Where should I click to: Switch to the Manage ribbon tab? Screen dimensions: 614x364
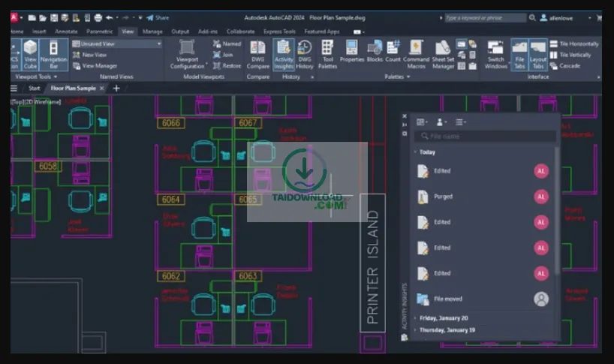pyautogui.click(x=152, y=32)
